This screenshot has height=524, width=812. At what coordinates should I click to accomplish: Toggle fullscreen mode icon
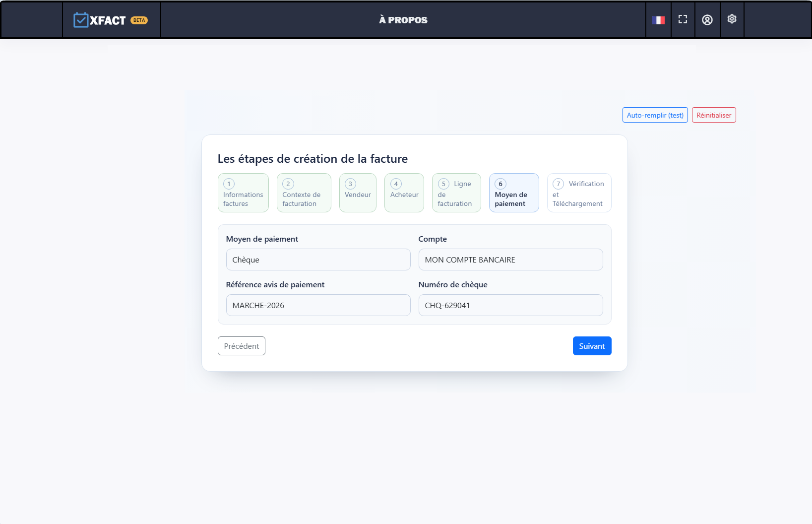point(683,19)
